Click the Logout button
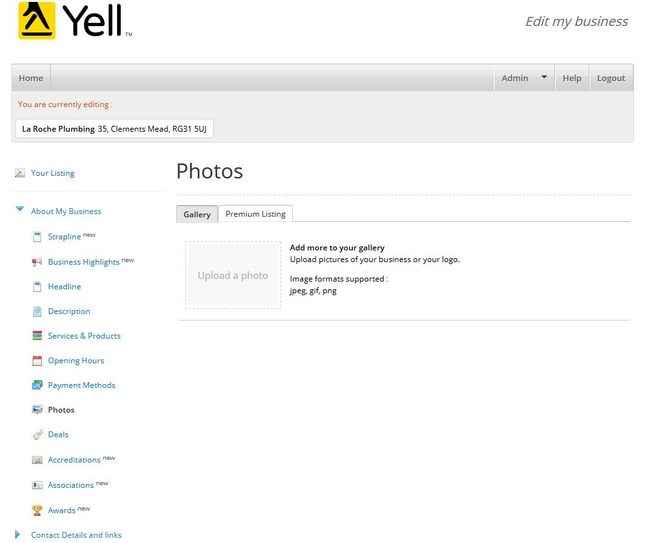The width and height of the screenshot is (650, 543). pos(611,78)
